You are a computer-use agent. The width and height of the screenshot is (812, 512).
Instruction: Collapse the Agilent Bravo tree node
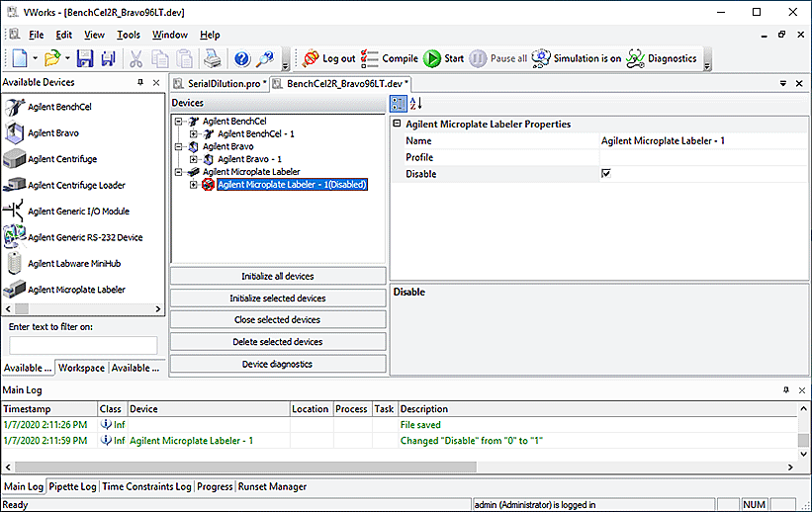point(178,146)
